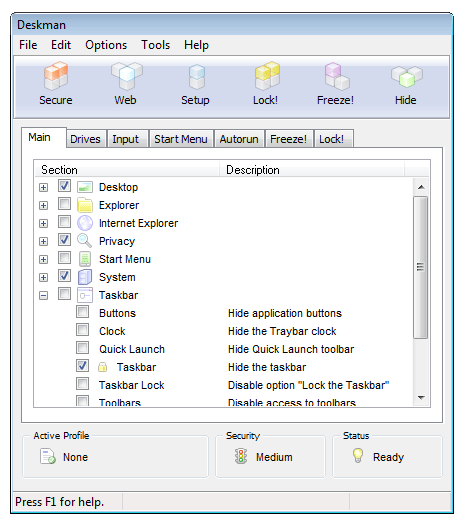
Task: Click the Web cubes icon
Action: (127, 76)
